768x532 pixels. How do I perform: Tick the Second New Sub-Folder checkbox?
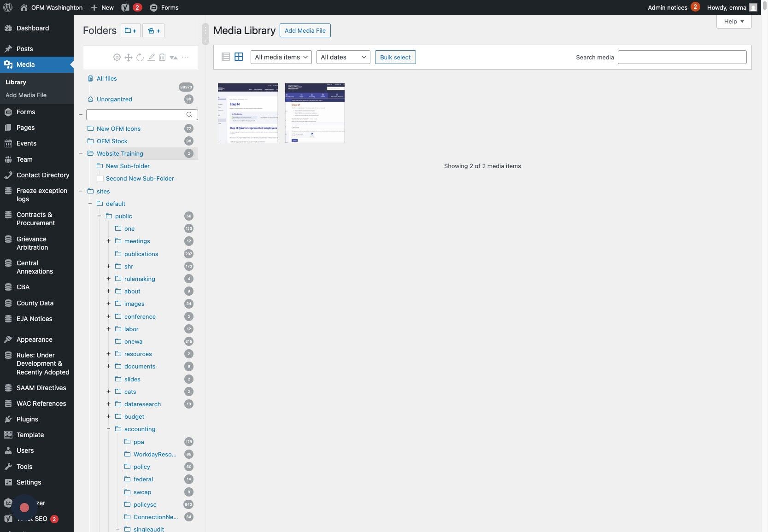pos(100,178)
